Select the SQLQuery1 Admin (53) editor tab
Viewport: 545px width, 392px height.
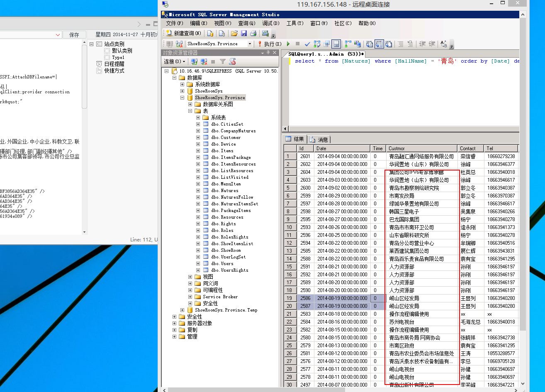(326, 54)
